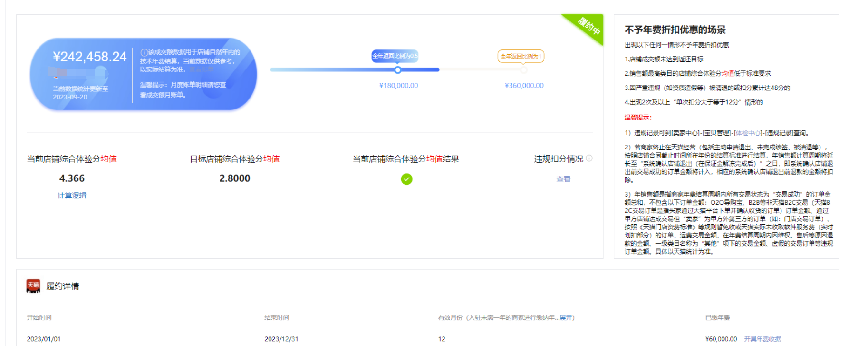This screenshot has width=868, height=346.
Task: Click the green checkmark result icon
Action: (406, 179)
